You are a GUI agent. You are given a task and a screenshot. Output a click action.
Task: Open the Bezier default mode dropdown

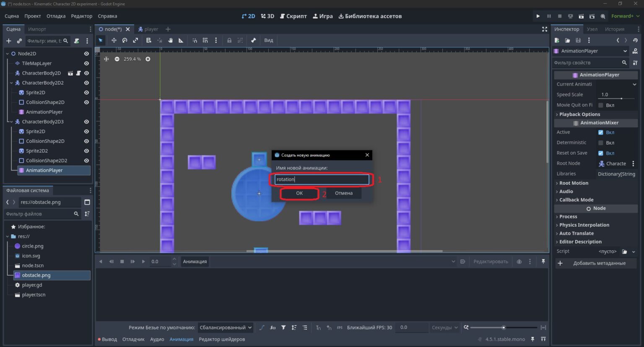click(225, 327)
